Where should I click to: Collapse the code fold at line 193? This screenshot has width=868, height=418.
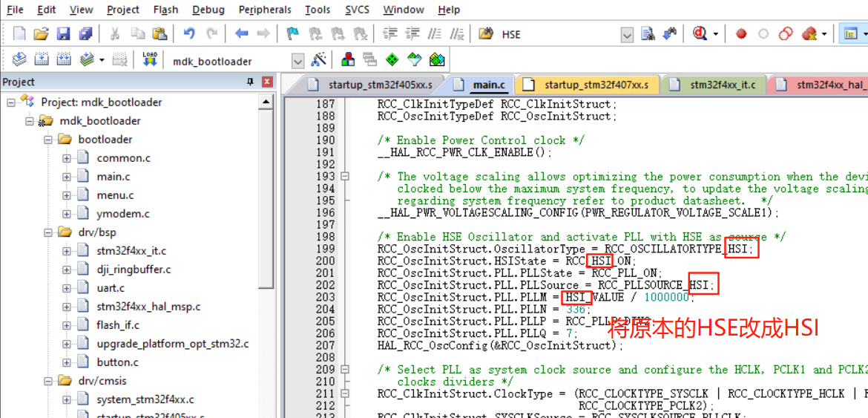pyautogui.click(x=345, y=177)
